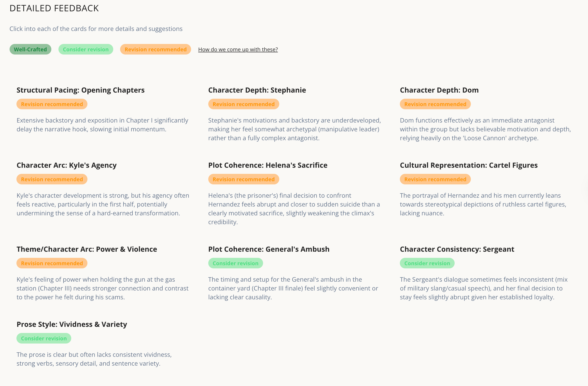The image size is (588, 386).
Task: Open the Character Consistency: Sergeant heading
Action: (457, 249)
